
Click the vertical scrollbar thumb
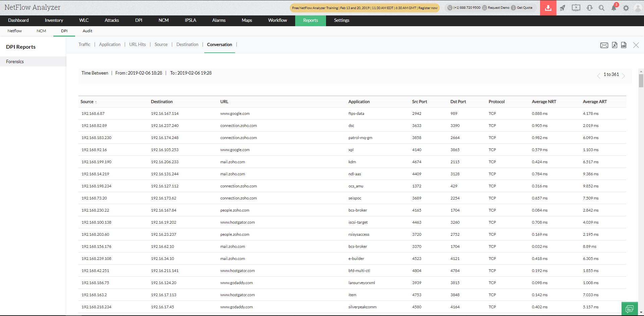[x=641, y=81]
